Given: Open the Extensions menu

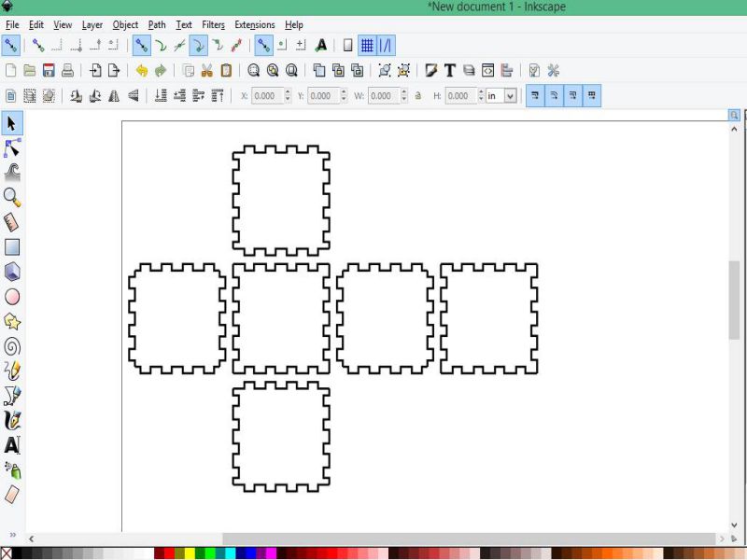Looking at the screenshot, I should (x=254, y=25).
